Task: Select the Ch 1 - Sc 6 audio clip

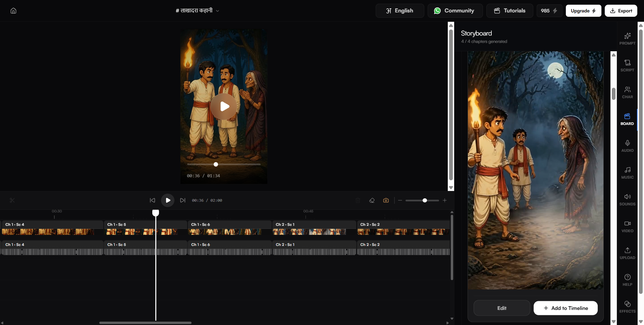Action: point(230,248)
